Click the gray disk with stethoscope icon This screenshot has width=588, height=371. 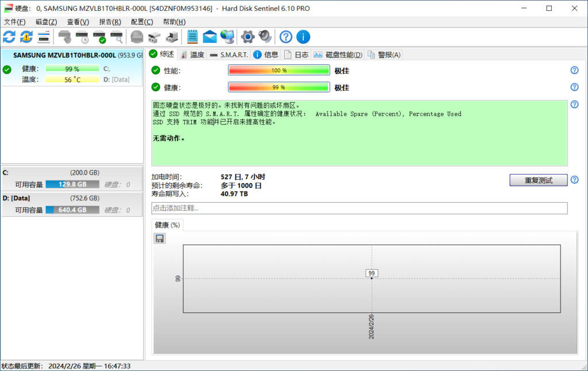coord(64,37)
